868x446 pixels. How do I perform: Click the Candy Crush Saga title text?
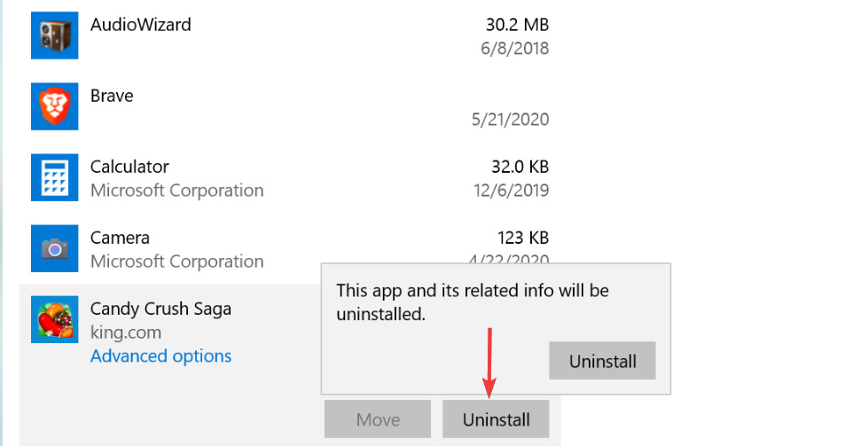160,309
